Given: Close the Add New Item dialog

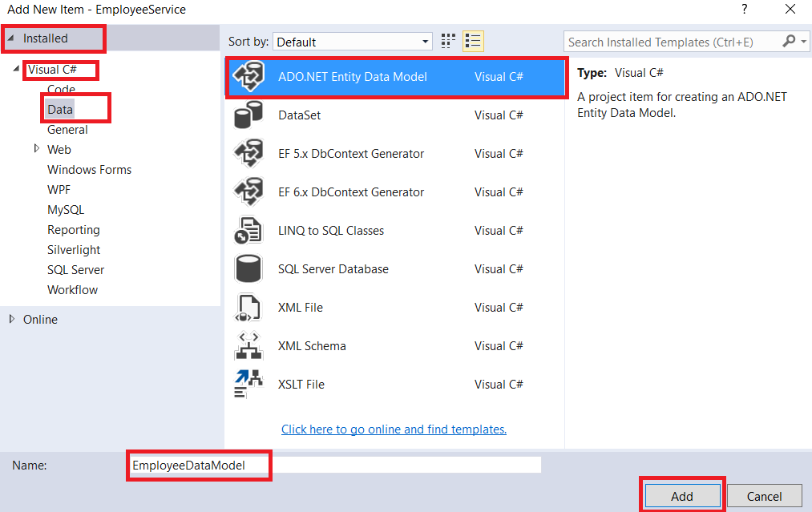Looking at the screenshot, I should (790, 9).
